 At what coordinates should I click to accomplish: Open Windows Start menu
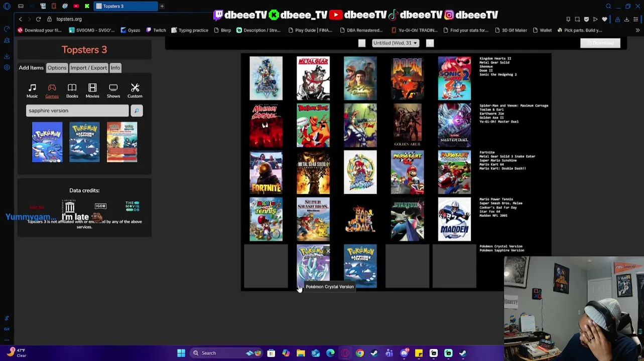coord(181,353)
